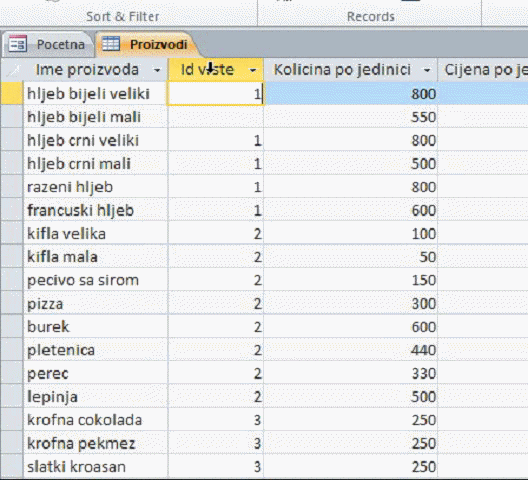
Task: Select the Id vrste column header
Action: point(216,70)
